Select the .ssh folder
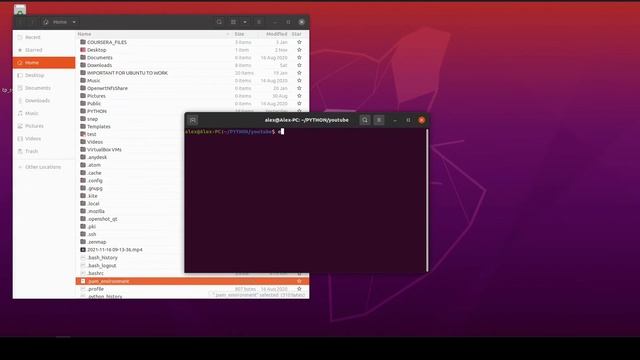 pos(92,234)
